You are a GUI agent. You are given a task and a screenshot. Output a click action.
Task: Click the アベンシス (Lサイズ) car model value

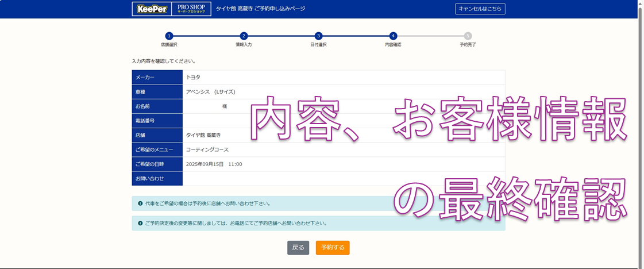(x=210, y=92)
